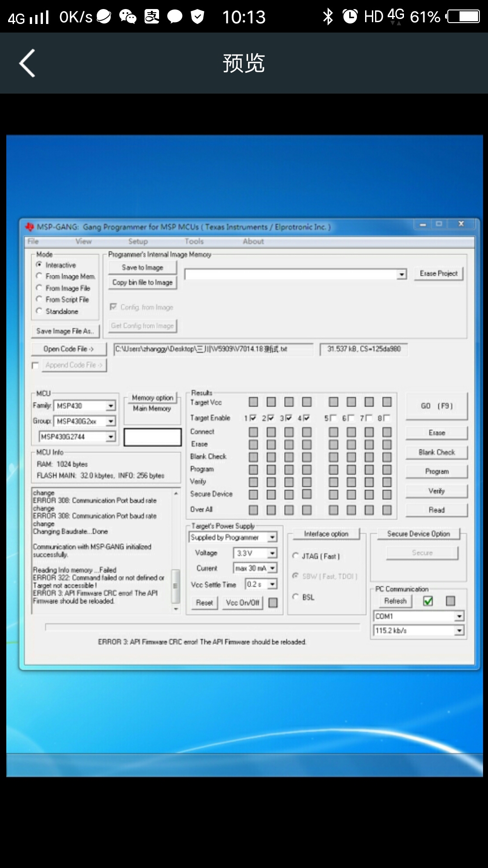Click the progress bar above the status message
The width and height of the screenshot is (488, 868).
tap(202, 627)
